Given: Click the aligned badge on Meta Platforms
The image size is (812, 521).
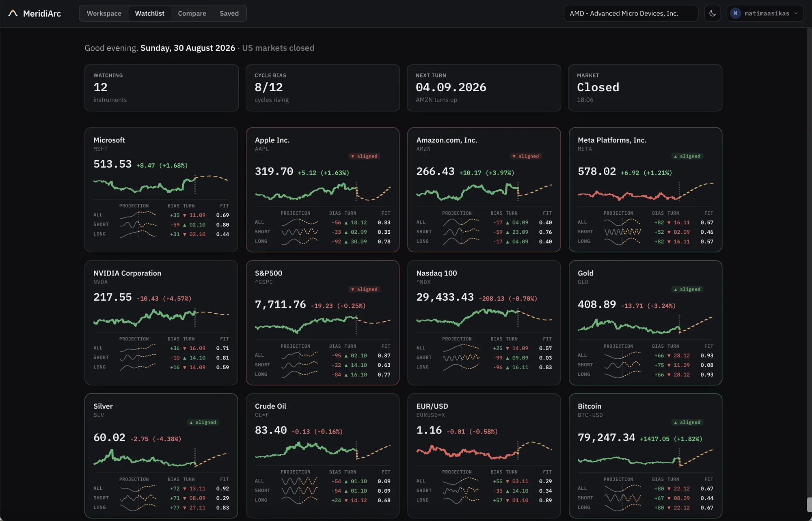Looking at the screenshot, I should (687, 156).
